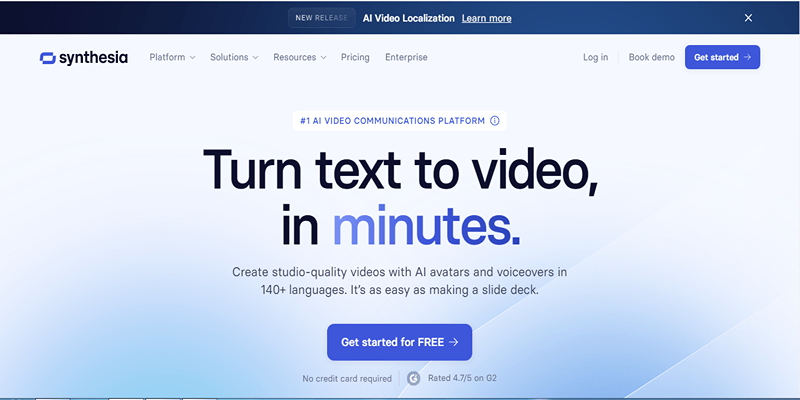This screenshot has width=800, height=400.
Task: Expand the Platform dropdown menu
Action: tap(172, 57)
